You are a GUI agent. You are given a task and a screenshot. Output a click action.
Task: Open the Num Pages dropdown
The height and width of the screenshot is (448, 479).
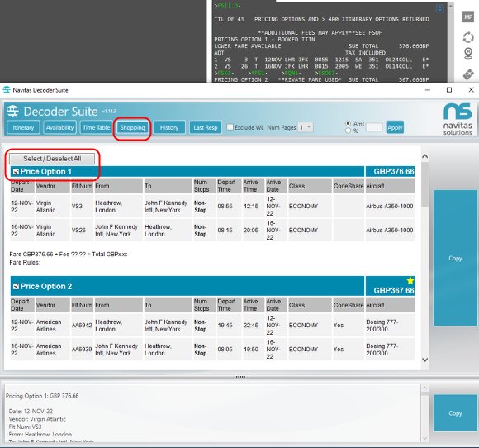point(306,127)
